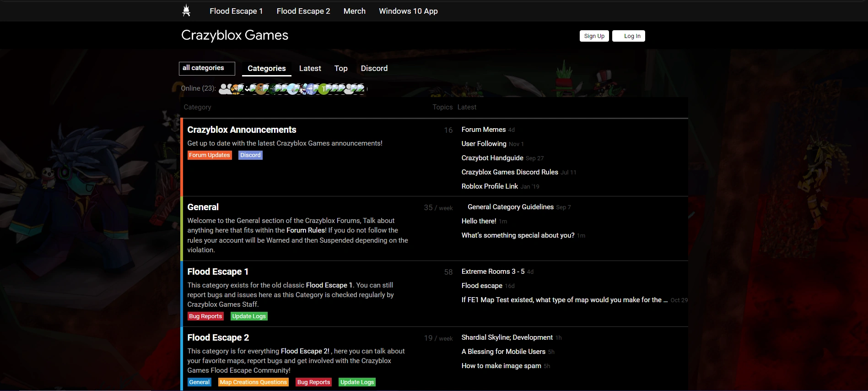Viewport: 868px width, 391px height.
Task: Click the Jan '19 timestamp beside Roblox Profile Link
Action: [x=530, y=187]
